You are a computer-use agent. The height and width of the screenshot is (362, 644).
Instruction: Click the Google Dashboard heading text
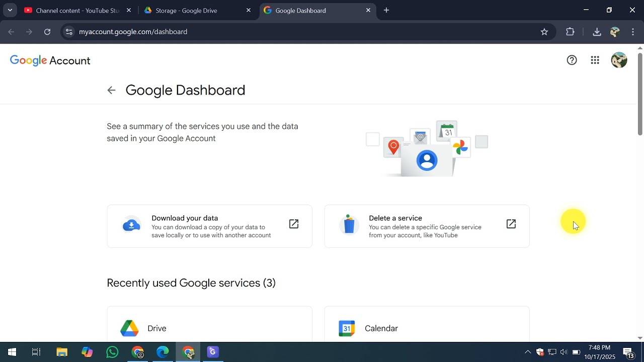[x=185, y=90]
